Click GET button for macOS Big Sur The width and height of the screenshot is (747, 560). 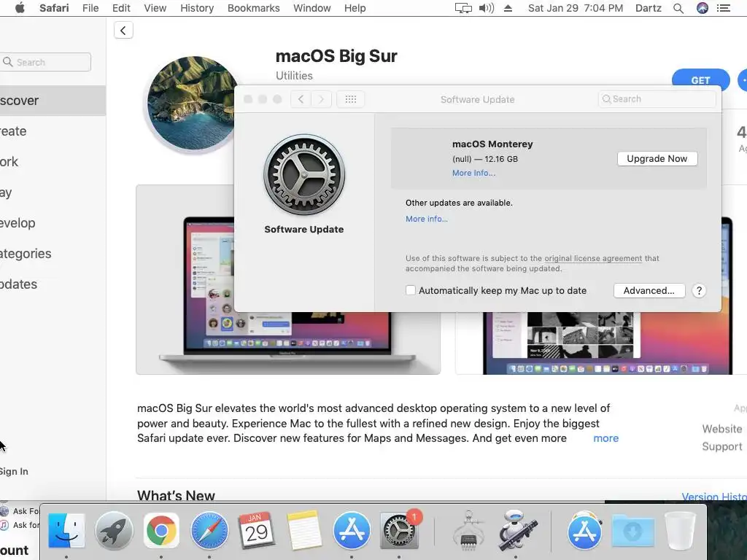701,80
